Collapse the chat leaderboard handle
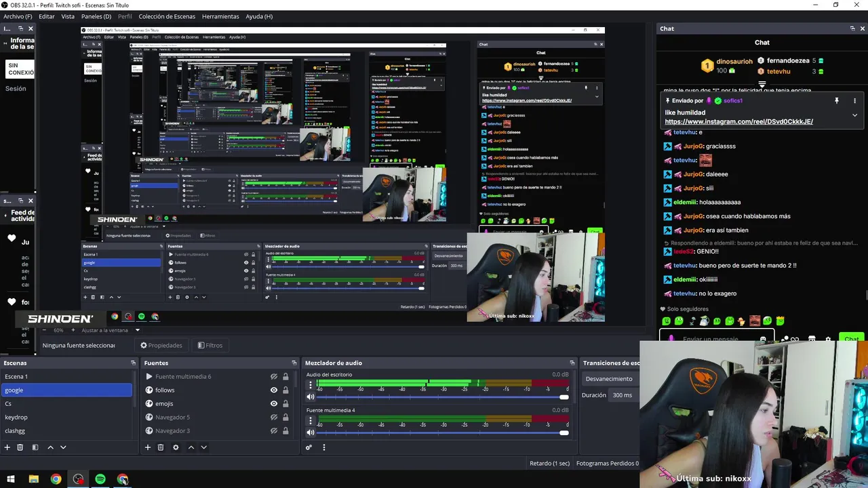868x488 pixels. click(x=762, y=85)
